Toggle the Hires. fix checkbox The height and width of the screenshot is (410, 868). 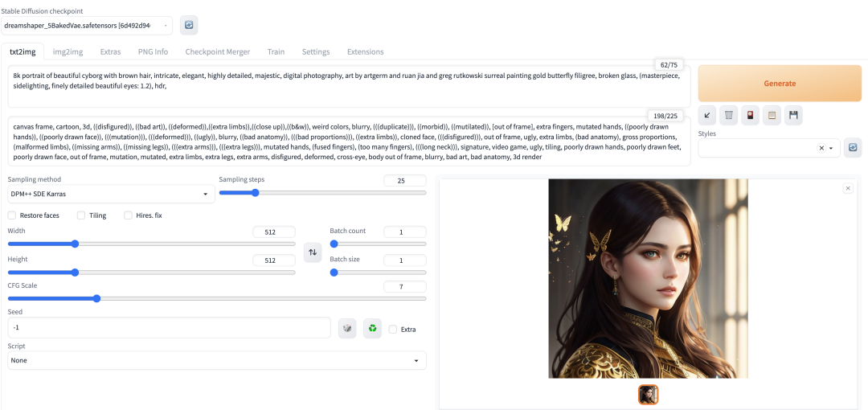tap(128, 215)
